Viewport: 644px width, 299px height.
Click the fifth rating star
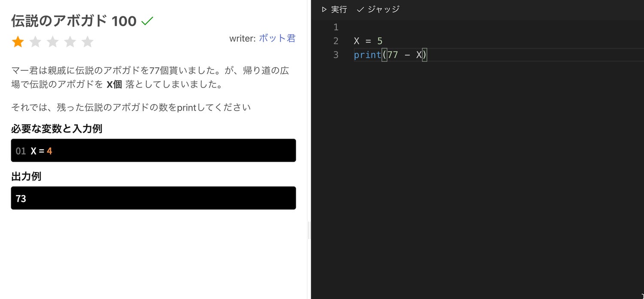(87, 42)
